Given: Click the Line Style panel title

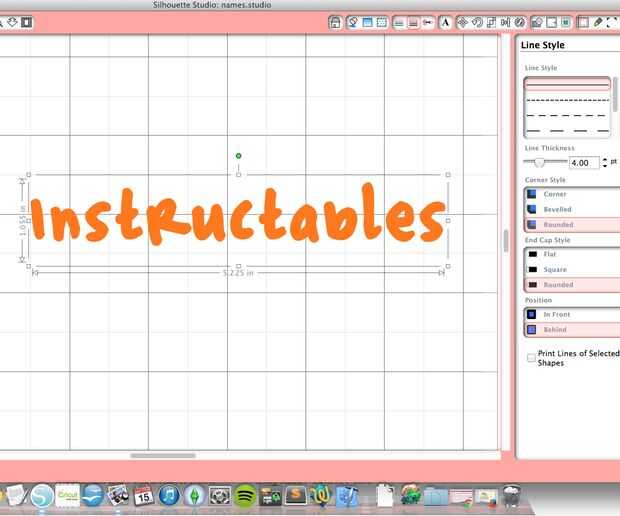Looking at the screenshot, I should [x=542, y=45].
